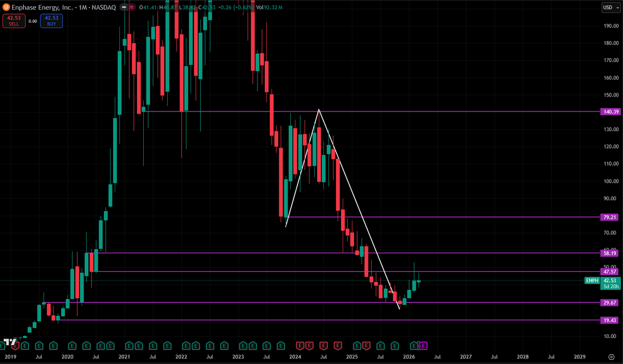
Task: Click the 10.00 price axis label
Action: (610, 336)
